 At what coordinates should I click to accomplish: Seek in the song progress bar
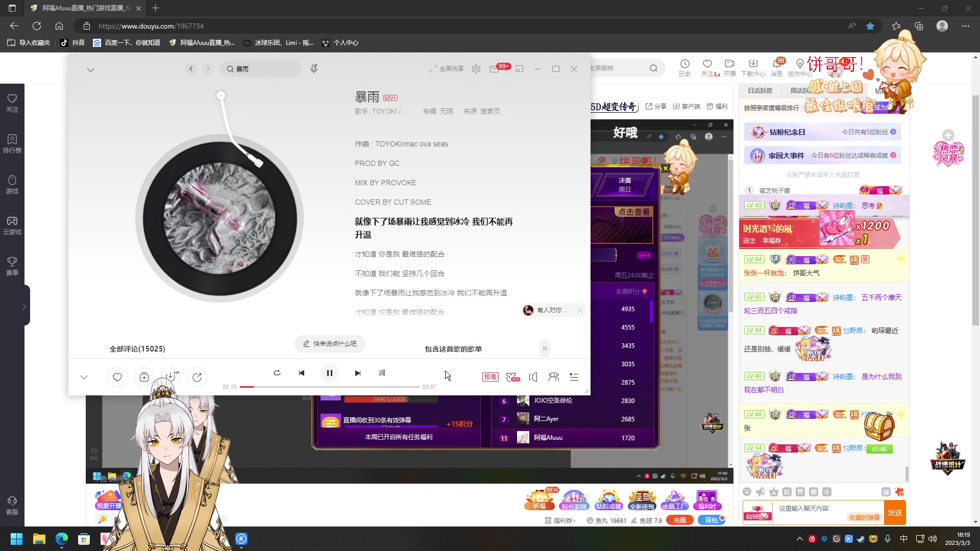coord(330,387)
